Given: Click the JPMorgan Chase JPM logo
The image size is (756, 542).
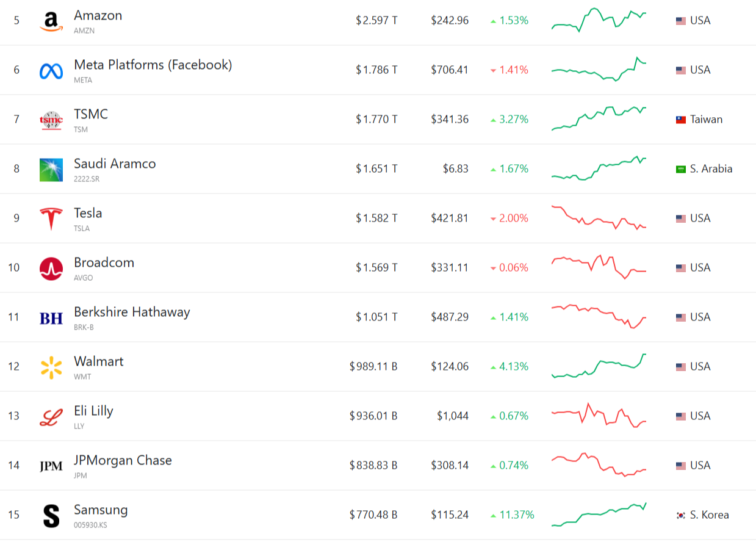Looking at the screenshot, I should [51, 466].
